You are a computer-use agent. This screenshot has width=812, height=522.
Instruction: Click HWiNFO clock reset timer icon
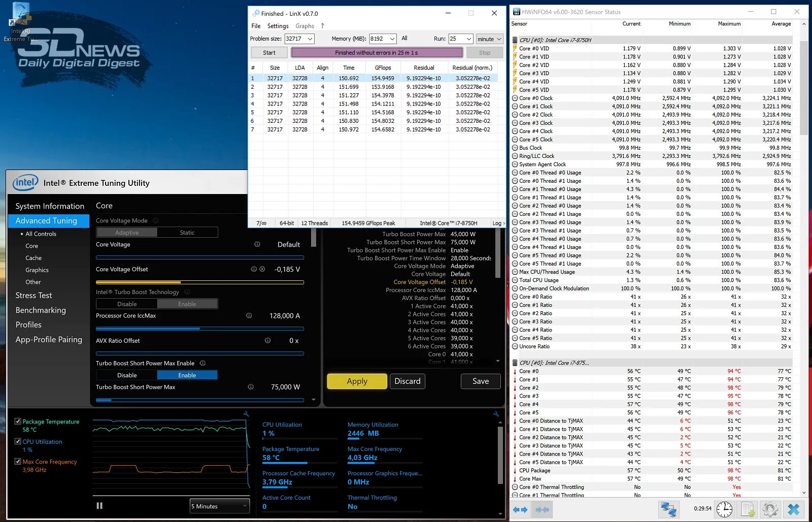[724, 509]
